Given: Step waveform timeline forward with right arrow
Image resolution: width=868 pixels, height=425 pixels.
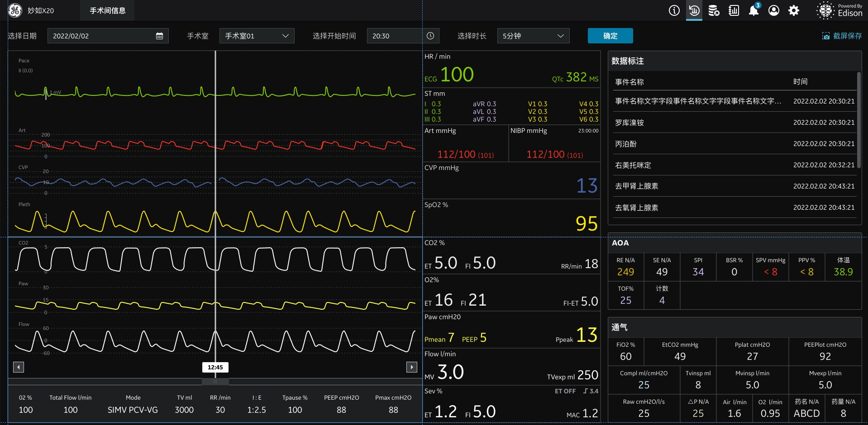Looking at the screenshot, I should (412, 367).
